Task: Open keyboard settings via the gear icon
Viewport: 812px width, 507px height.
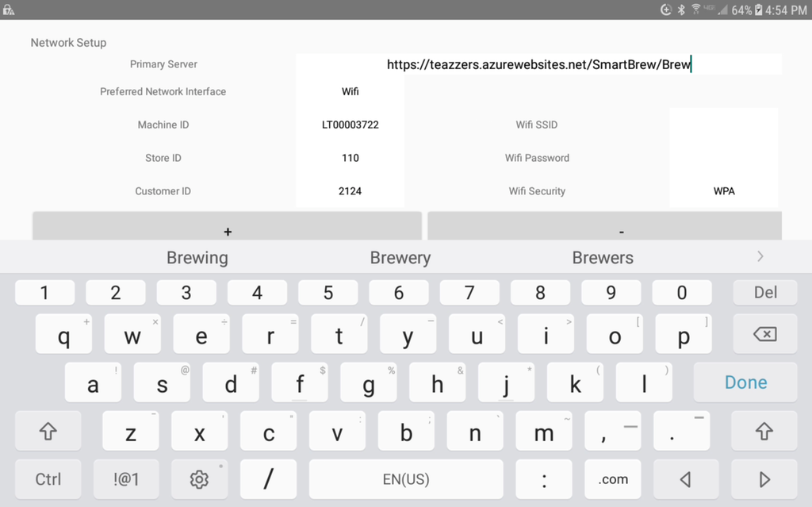Action: click(x=199, y=479)
